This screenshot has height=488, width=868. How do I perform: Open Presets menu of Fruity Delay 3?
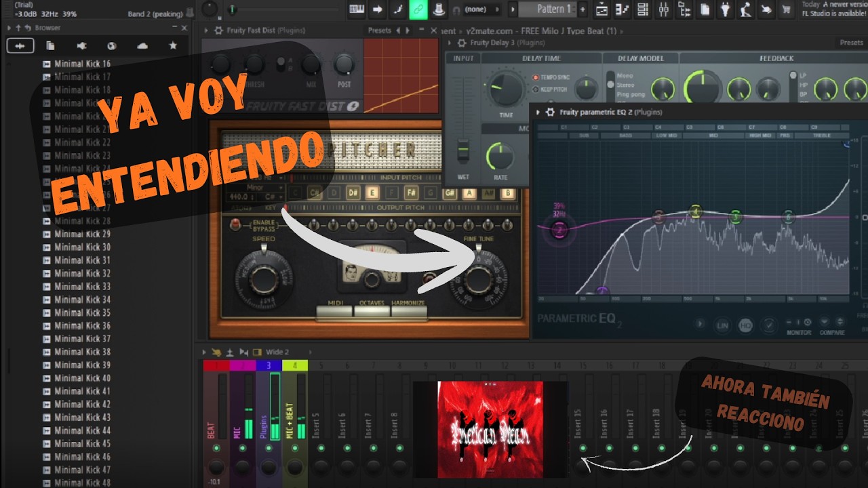(851, 43)
